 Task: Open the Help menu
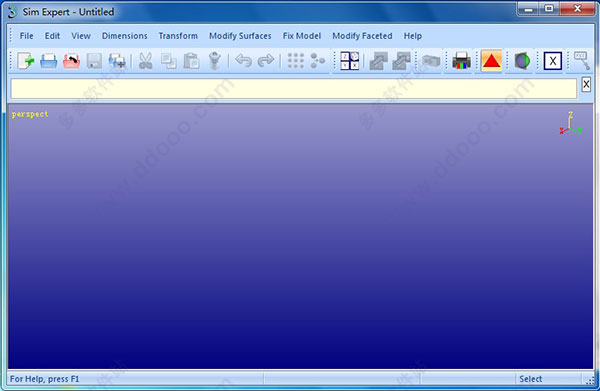coord(412,36)
